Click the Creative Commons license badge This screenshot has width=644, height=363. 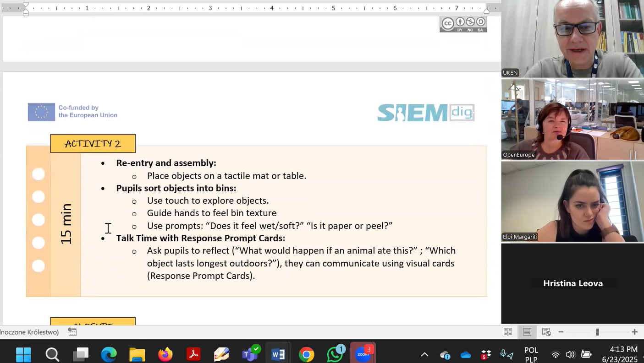(463, 24)
